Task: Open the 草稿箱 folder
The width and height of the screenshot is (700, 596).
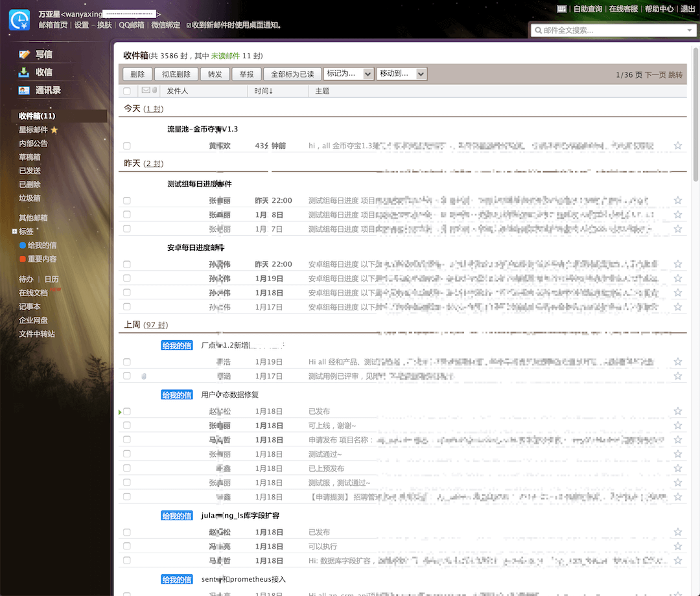Action: click(x=29, y=157)
